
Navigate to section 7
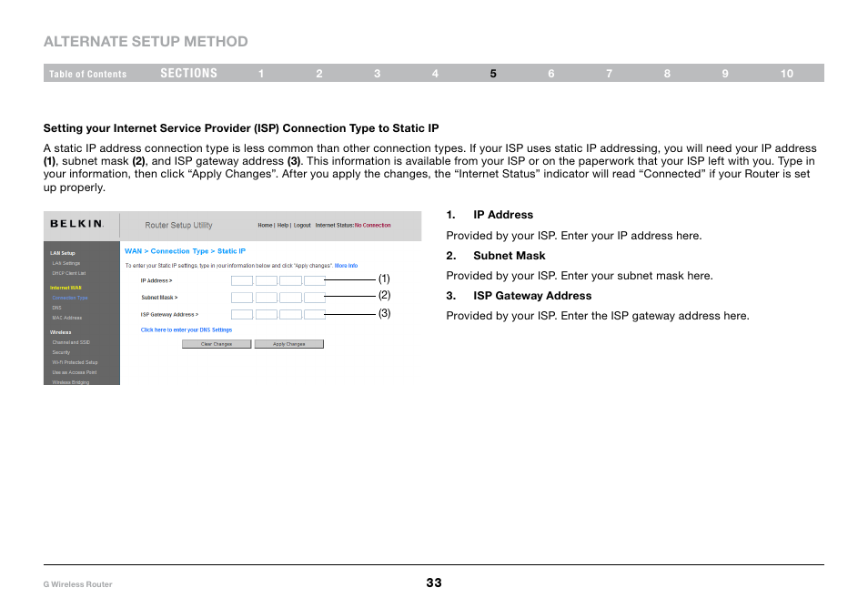609,74
